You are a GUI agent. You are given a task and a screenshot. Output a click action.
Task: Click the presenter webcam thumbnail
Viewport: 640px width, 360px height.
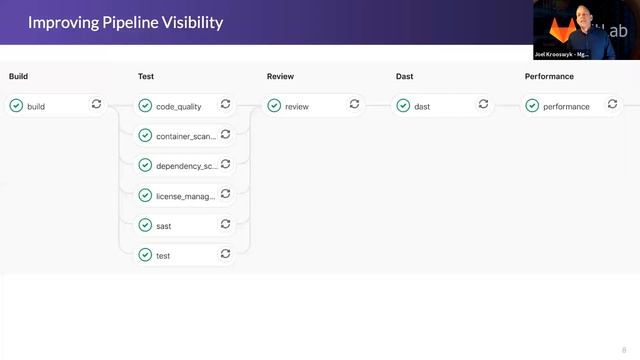[587, 30]
